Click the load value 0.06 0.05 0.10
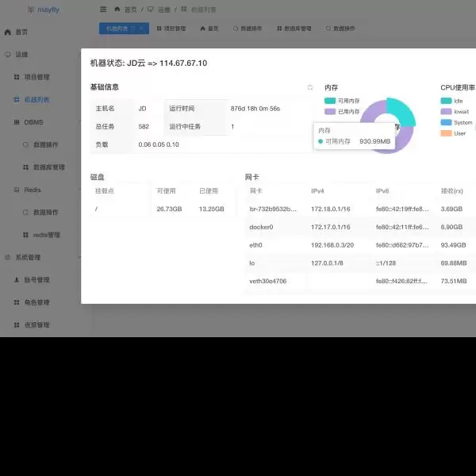 pyautogui.click(x=159, y=144)
